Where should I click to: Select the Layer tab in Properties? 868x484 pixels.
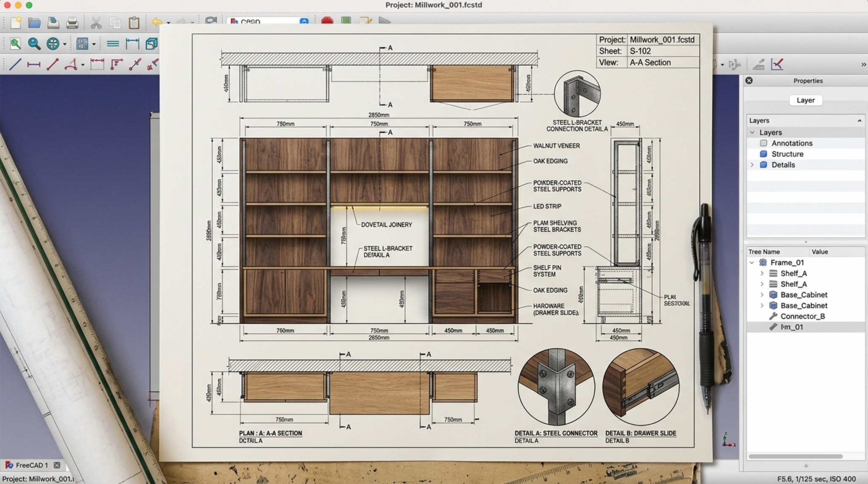[805, 100]
